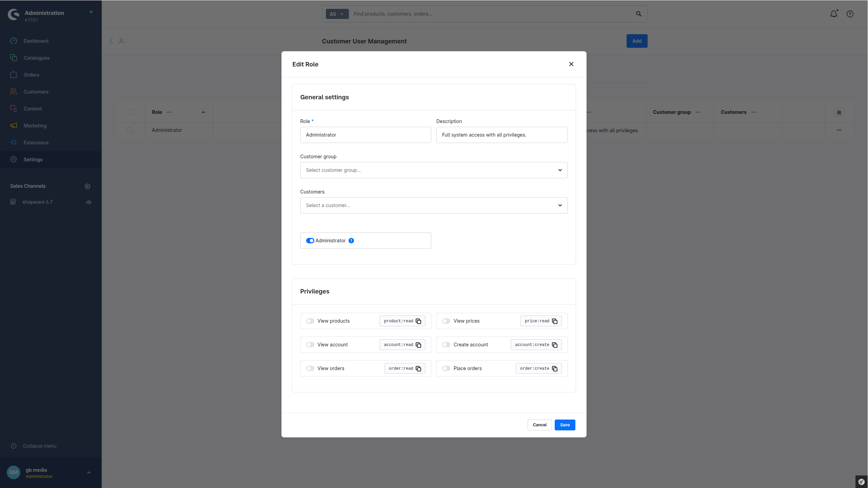Save the edited role

(x=565, y=425)
